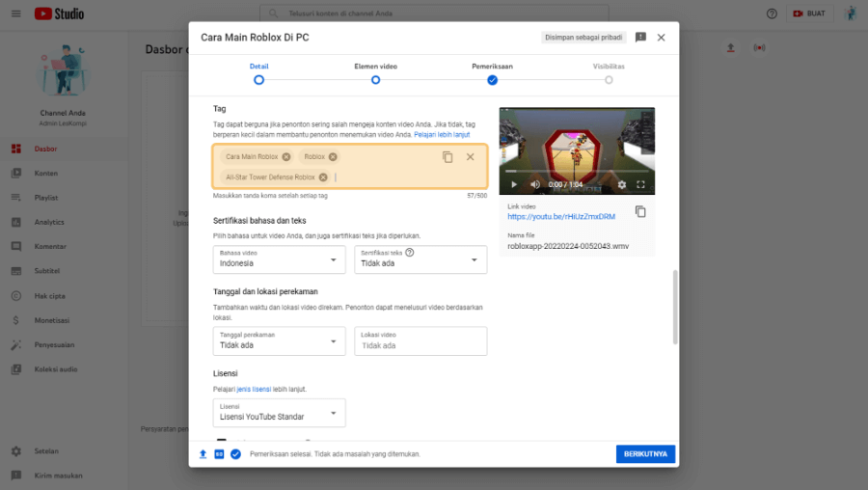
Task: Open YouTube Studio logo home
Action: tap(59, 14)
